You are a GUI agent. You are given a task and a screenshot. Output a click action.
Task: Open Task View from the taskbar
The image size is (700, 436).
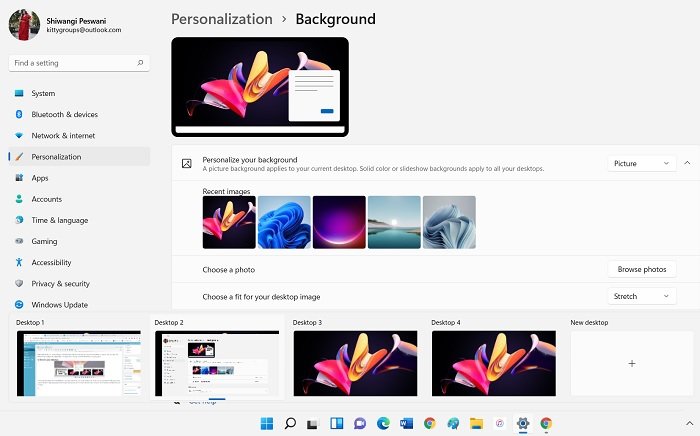(x=313, y=424)
